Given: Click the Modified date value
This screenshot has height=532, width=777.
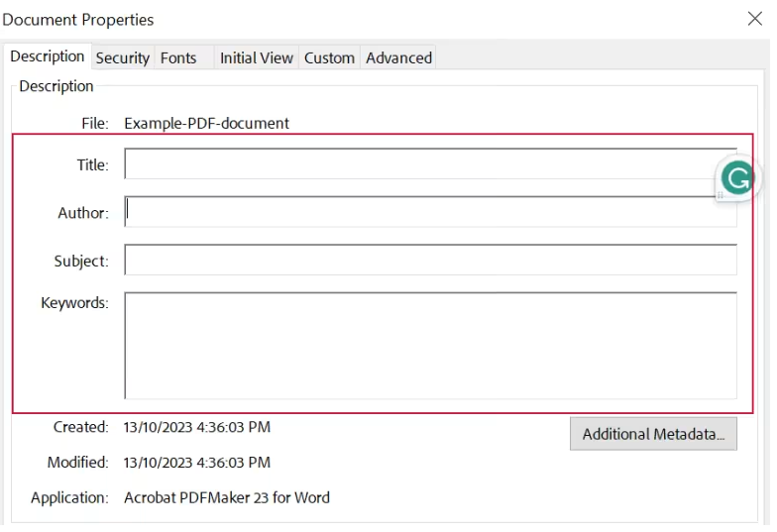Looking at the screenshot, I should click(196, 463).
